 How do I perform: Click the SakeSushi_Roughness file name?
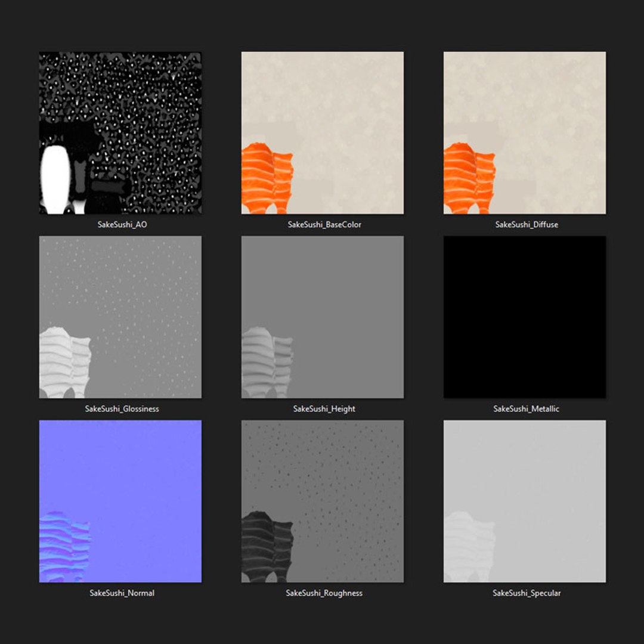324,593
